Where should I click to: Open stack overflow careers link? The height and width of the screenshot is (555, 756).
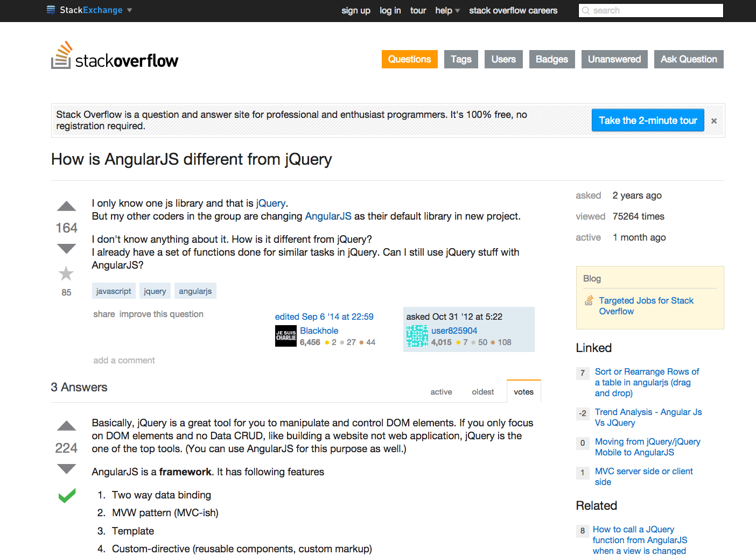click(x=513, y=10)
